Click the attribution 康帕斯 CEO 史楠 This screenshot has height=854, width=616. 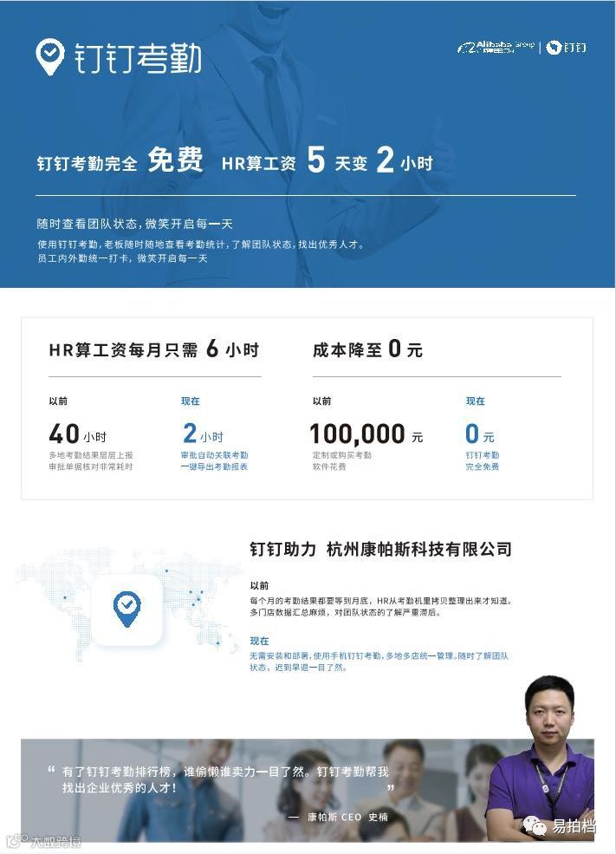347,817
